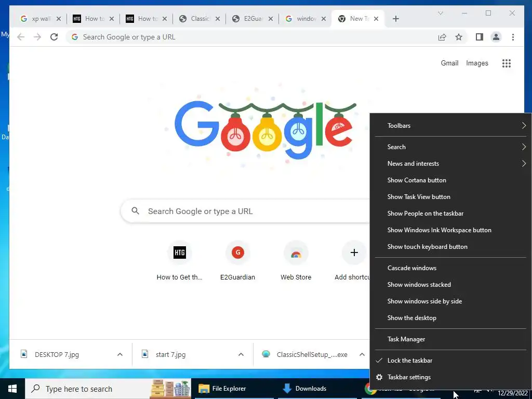Expand the Search submenu
This screenshot has height=399, width=532.
(x=450, y=147)
